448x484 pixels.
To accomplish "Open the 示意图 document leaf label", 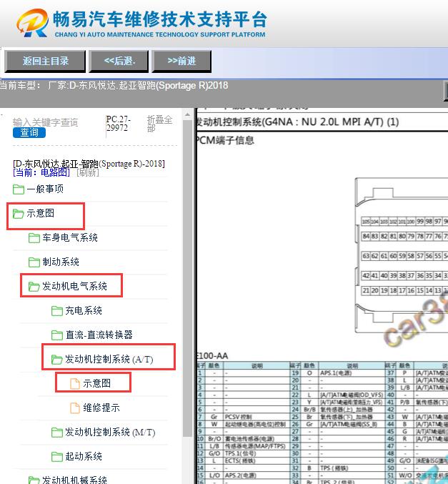I will click(x=97, y=384).
